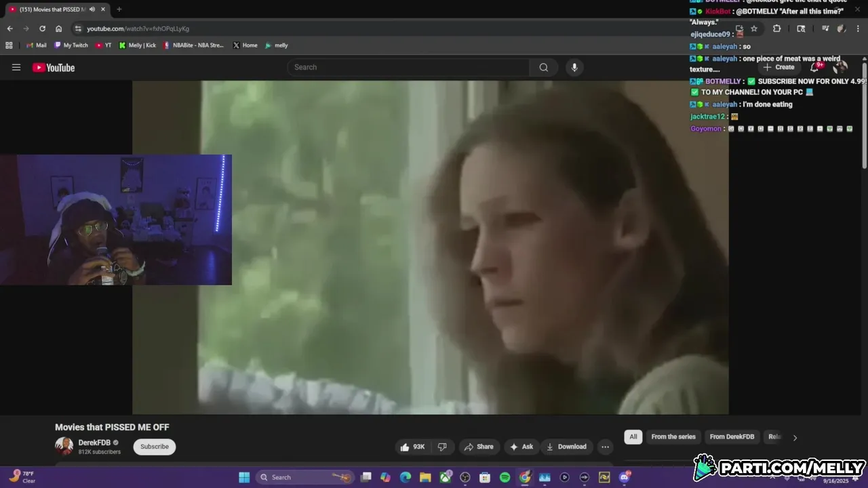
Task: Open YouTube notifications bell
Action: pos(816,67)
